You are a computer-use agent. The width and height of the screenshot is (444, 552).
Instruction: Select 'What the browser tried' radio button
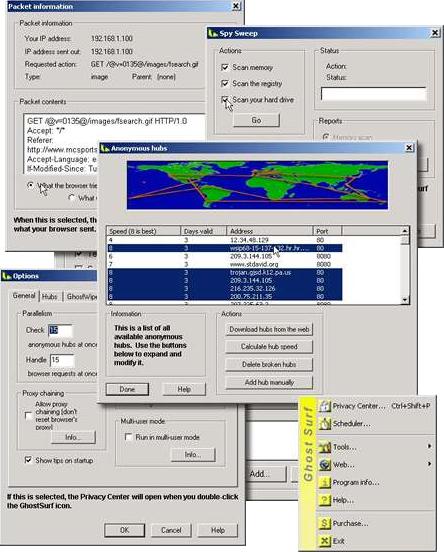click(x=31, y=185)
